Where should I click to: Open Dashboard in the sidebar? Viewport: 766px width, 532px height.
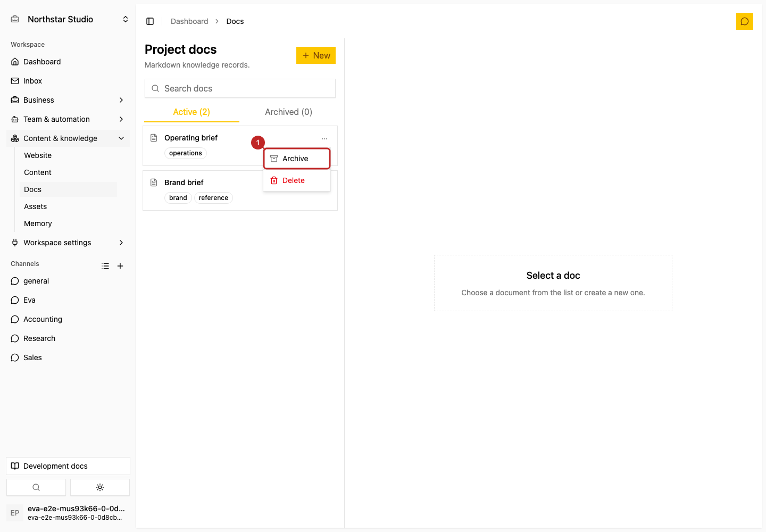tap(68, 62)
